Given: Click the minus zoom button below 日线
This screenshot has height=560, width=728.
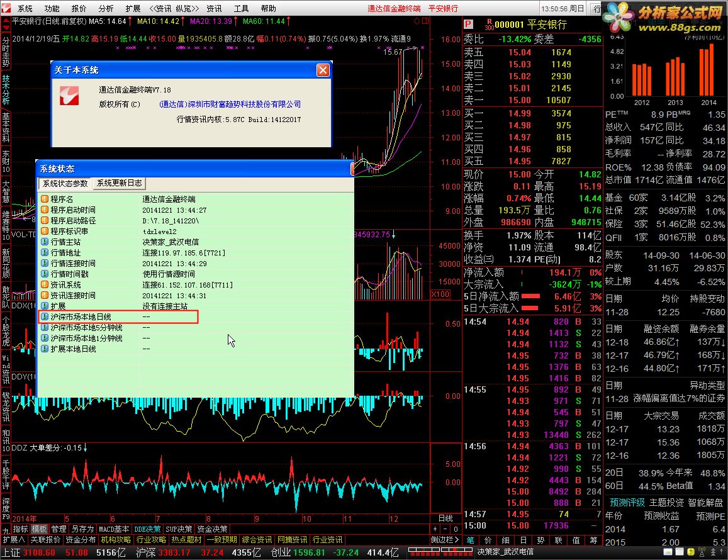Looking at the screenshot, I should coord(445,529).
